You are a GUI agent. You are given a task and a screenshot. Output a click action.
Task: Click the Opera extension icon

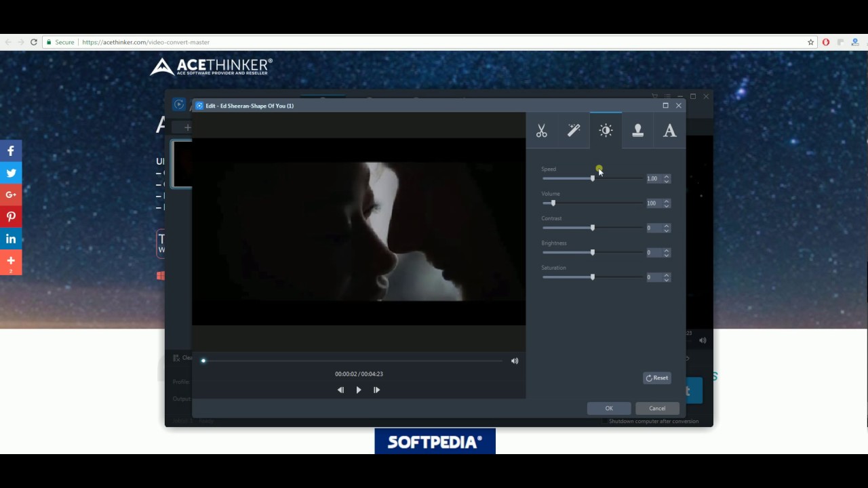tap(825, 42)
